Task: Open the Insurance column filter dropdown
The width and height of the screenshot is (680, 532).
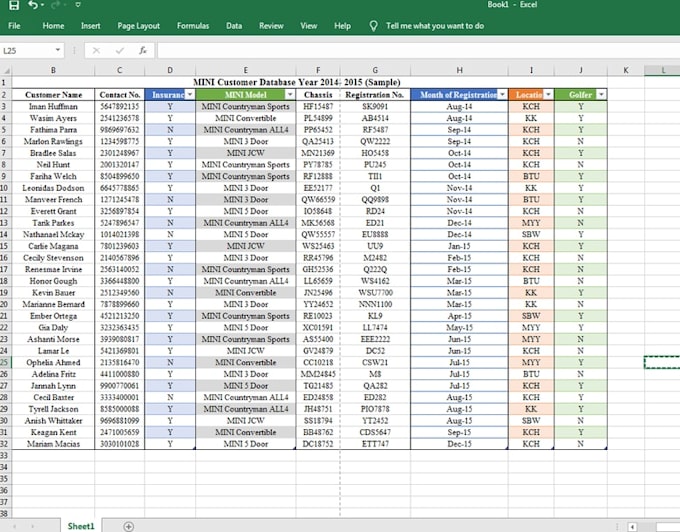Action: tap(190, 95)
